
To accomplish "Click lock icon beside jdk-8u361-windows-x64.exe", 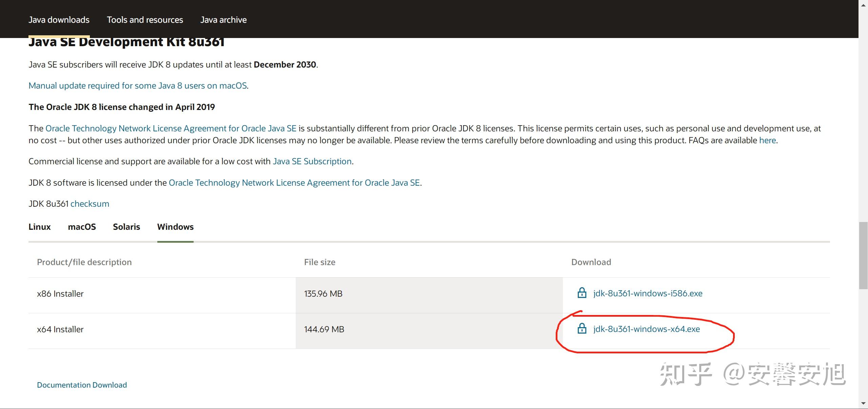I will pyautogui.click(x=582, y=329).
